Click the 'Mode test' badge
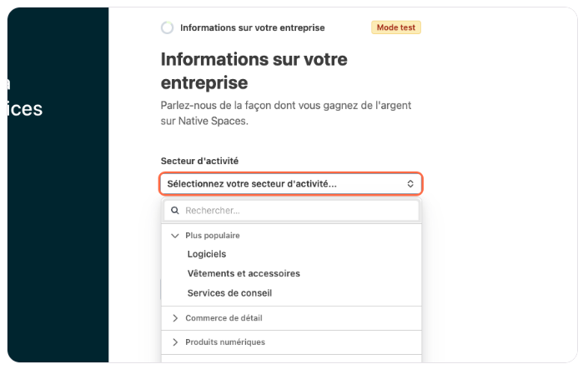 pos(396,27)
